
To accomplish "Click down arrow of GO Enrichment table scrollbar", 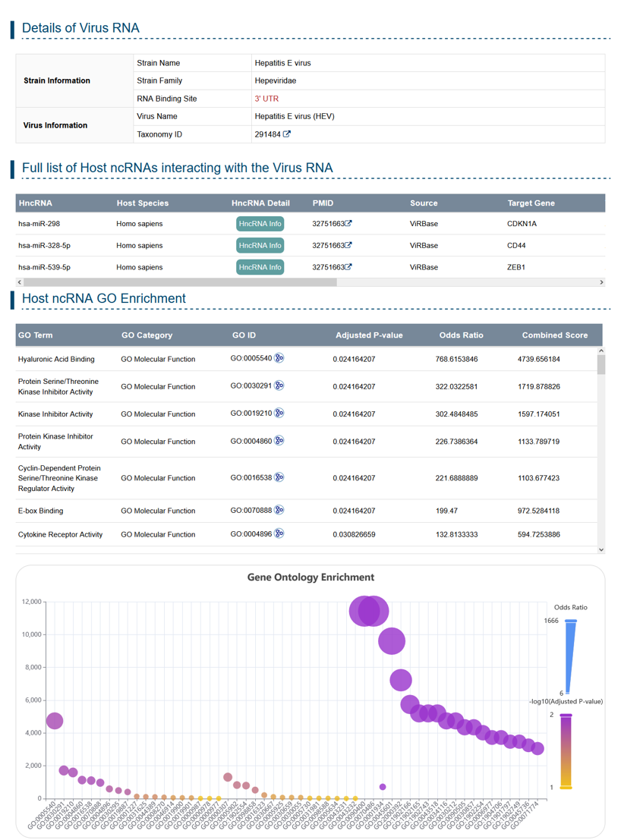I will click(601, 549).
